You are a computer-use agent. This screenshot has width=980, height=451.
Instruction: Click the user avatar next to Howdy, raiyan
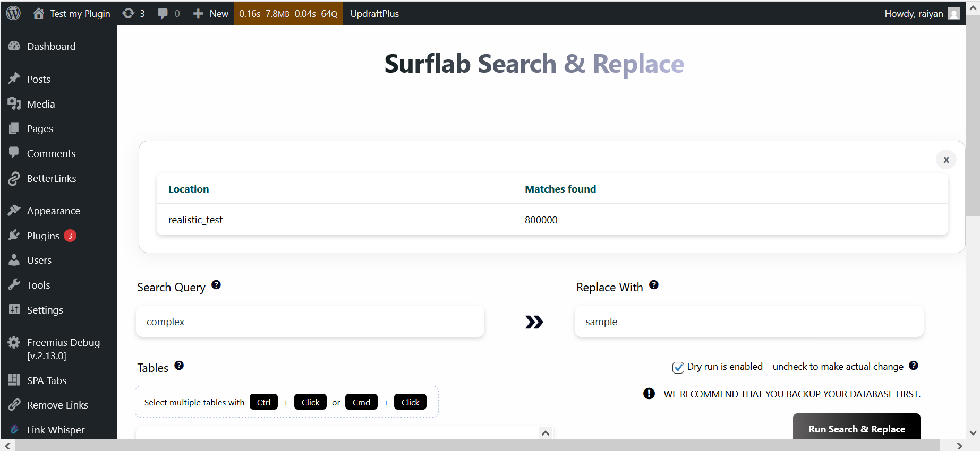[954, 14]
